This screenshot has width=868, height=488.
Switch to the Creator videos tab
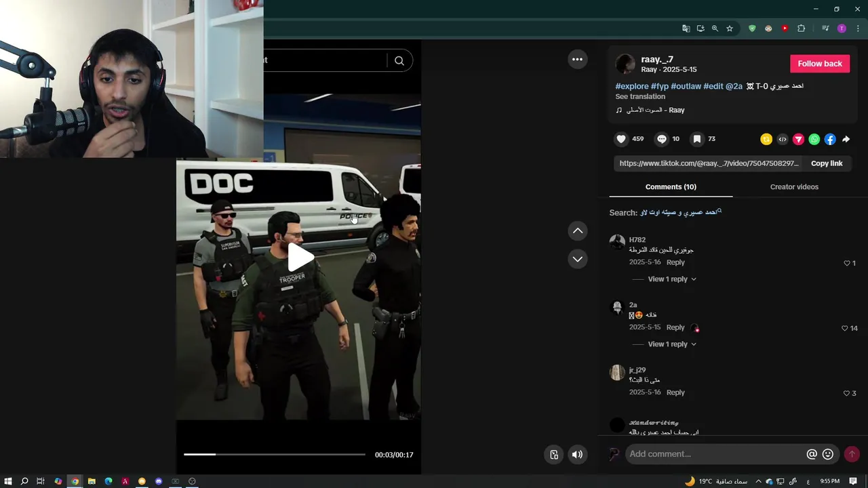[x=794, y=187]
